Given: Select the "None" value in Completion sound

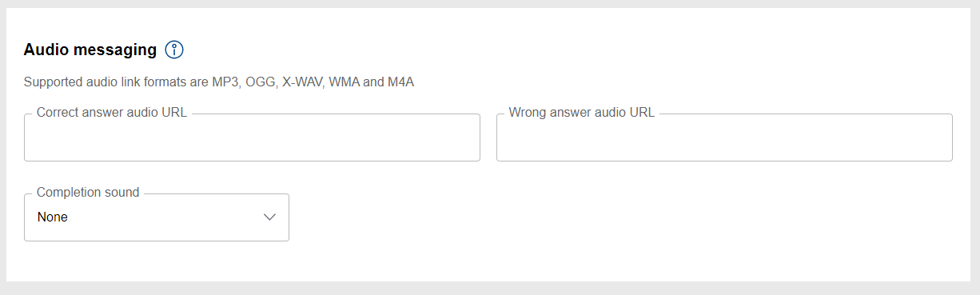Looking at the screenshot, I should point(53,217).
